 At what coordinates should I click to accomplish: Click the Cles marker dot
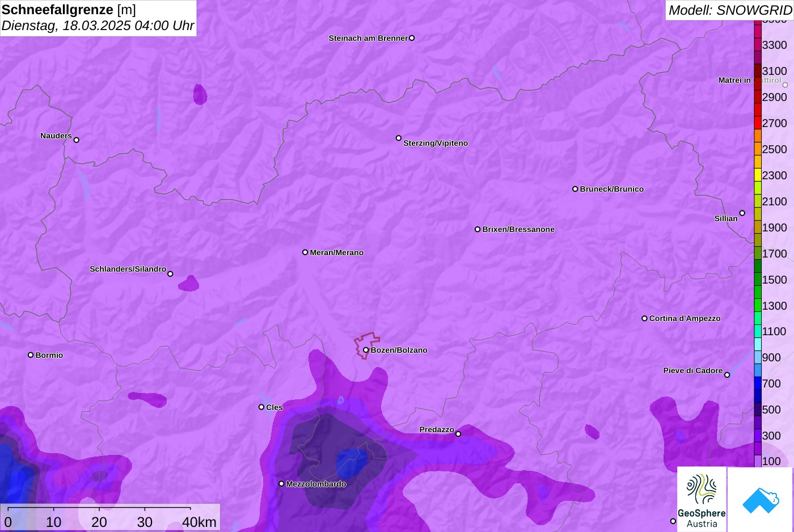coord(261,407)
